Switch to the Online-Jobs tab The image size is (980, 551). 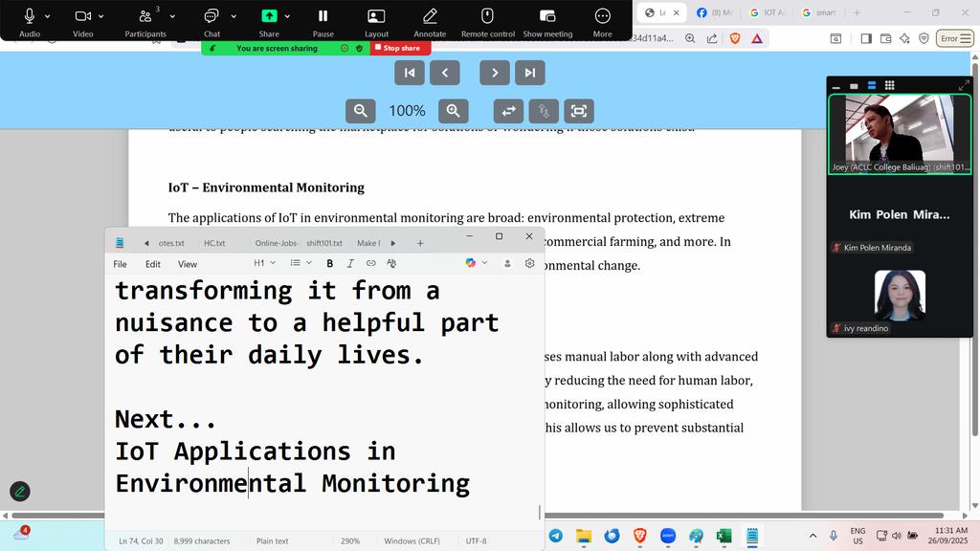point(276,243)
